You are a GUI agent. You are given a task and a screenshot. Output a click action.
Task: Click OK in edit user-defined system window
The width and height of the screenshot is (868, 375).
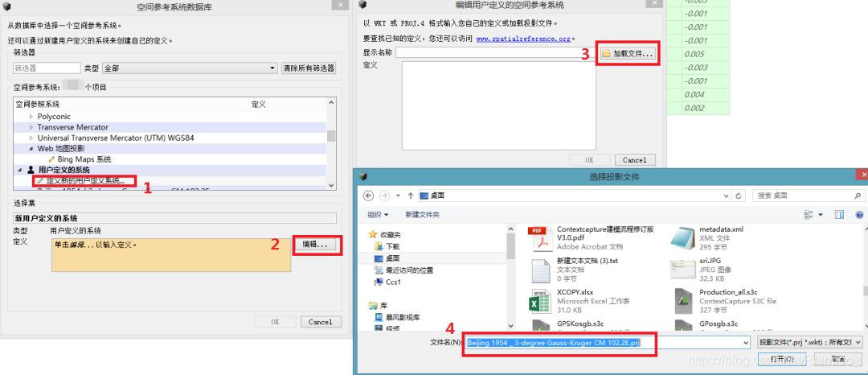[590, 160]
